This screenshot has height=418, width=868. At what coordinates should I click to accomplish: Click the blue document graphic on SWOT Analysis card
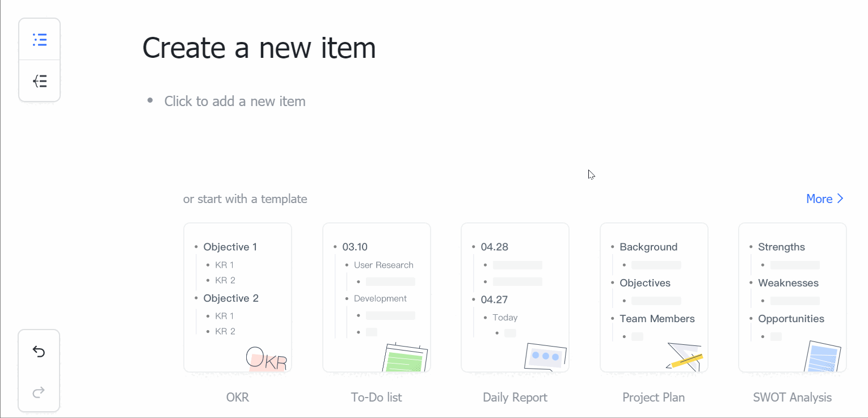pyautogui.click(x=823, y=356)
